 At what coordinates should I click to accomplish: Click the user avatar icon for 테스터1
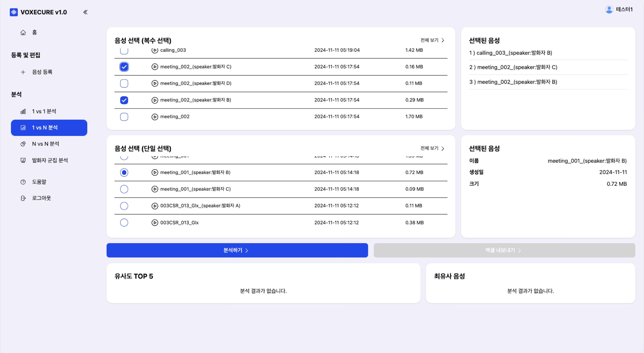[609, 10]
